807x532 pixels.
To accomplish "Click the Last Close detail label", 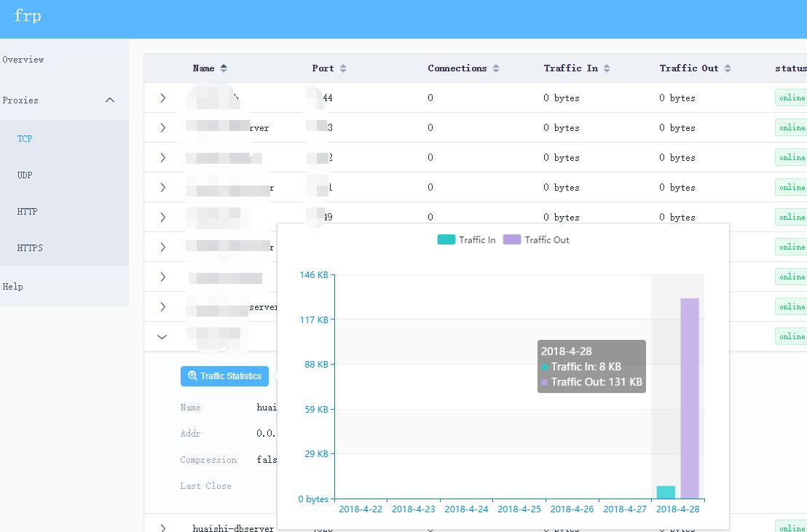I will 206,486.
